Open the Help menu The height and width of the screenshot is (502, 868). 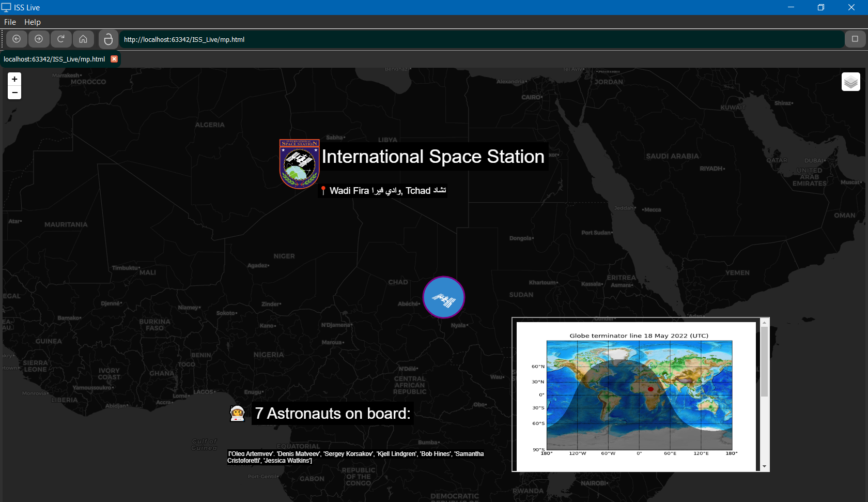[x=32, y=22]
